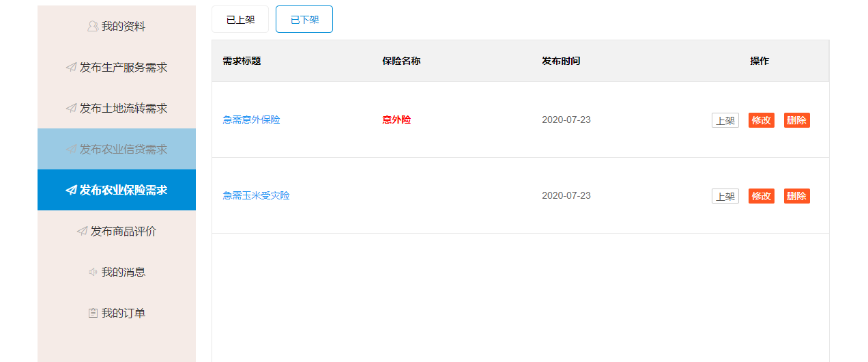
Task: Open 我的订单 in the sidebar
Action: tap(123, 314)
